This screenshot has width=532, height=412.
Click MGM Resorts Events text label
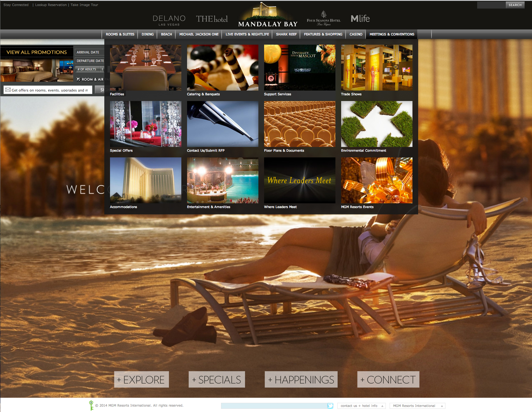tap(357, 207)
